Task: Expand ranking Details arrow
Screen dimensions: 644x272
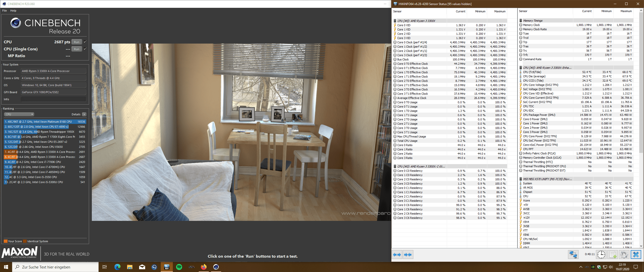Action: [x=84, y=114]
